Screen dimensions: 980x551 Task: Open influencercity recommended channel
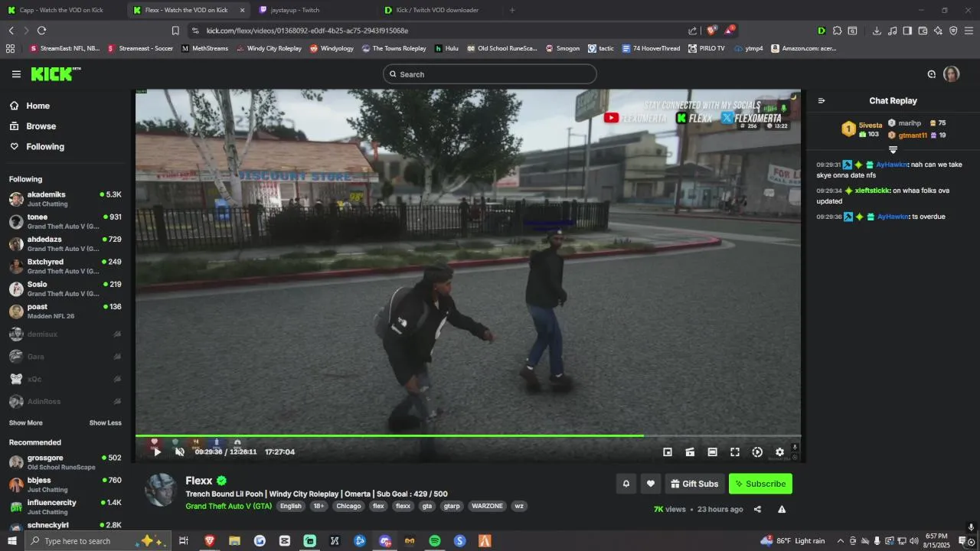coord(65,507)
